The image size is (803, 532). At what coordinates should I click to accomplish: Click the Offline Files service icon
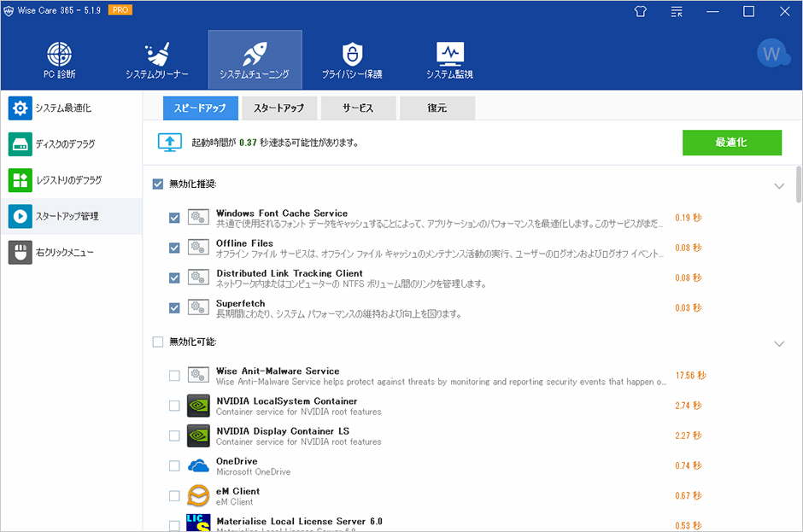click(x=198, y=248)
